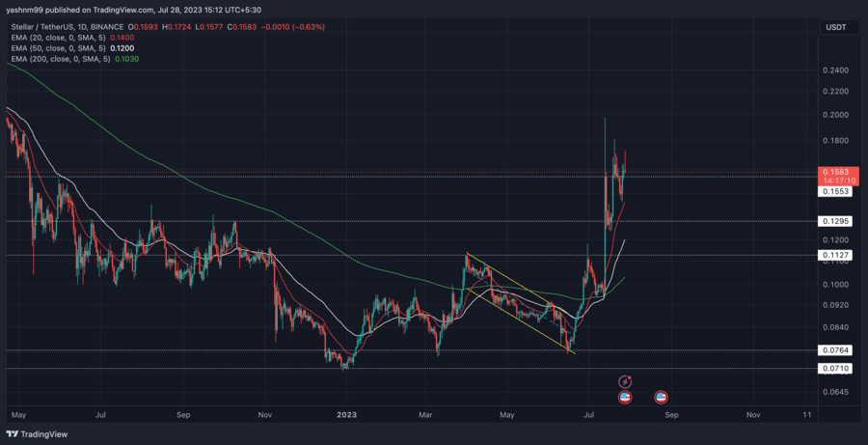
Task: Click the Nov label right before 2023
Action: pyautogui.click(x=264, y=414)
